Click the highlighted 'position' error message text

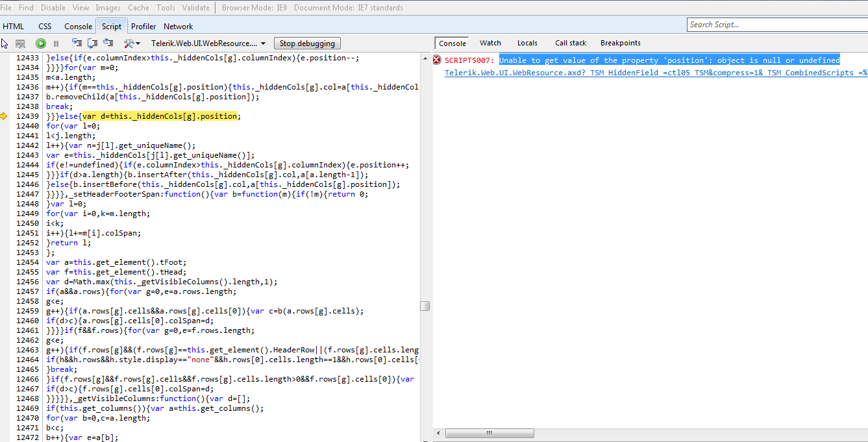click(x=669, y=60)
